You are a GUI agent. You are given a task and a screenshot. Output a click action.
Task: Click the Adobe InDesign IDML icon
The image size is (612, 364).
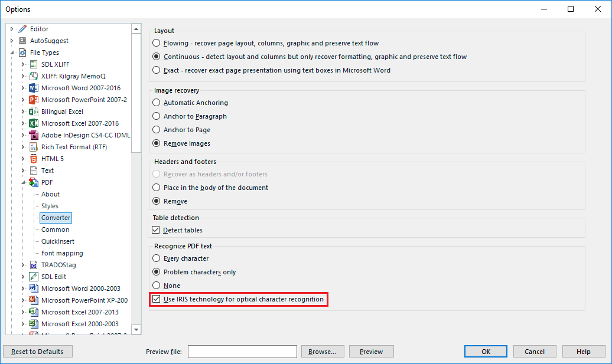(34, 135)
